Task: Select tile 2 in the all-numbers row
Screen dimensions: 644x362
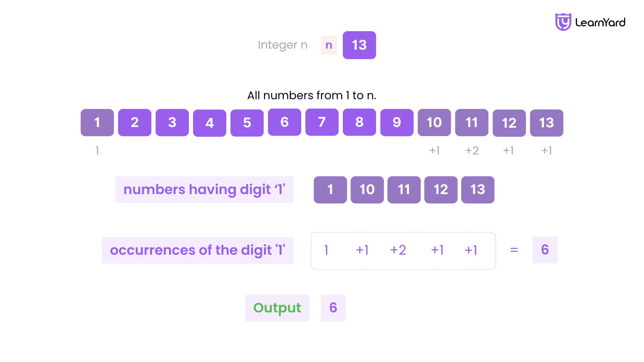Action: 135,123
